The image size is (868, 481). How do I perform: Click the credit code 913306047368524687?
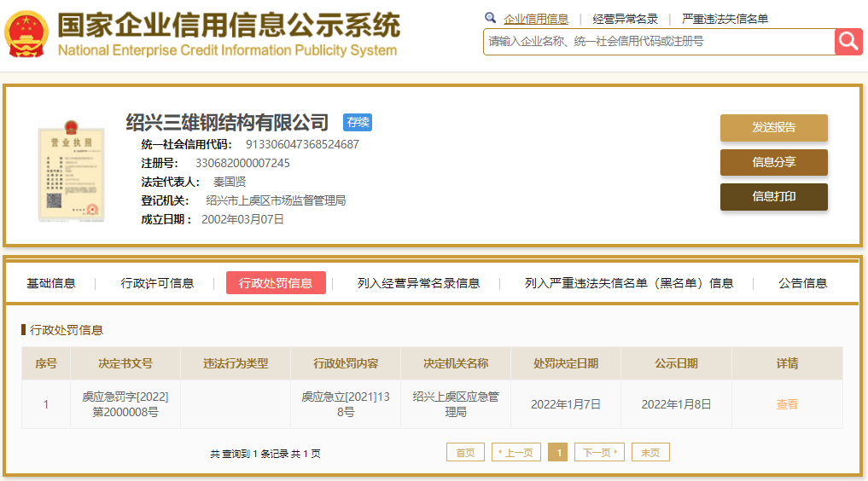[302, 145]
